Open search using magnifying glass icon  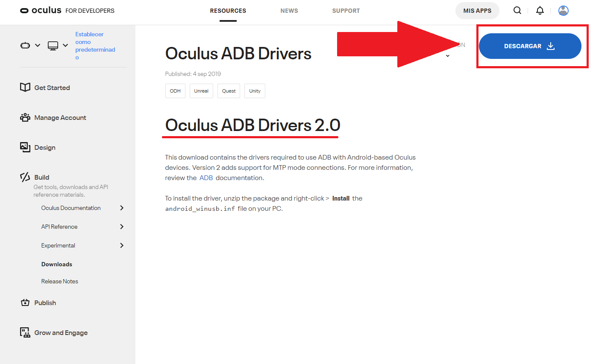pyautogui.click(x=517, y=11)
